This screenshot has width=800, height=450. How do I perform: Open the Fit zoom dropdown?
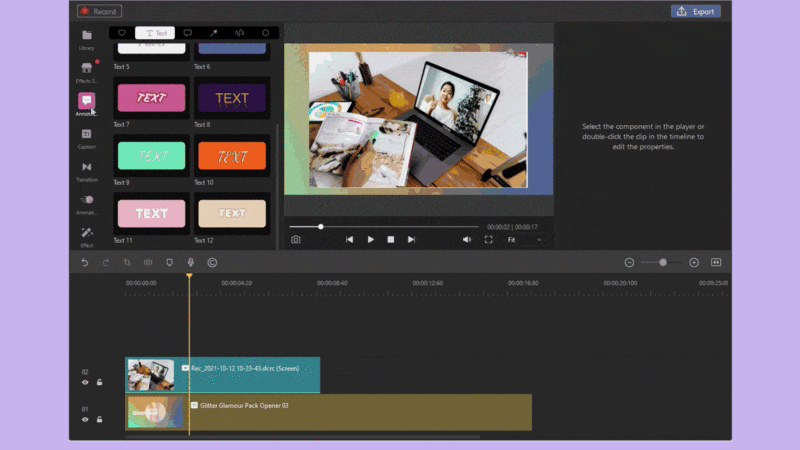pos(525,239)
